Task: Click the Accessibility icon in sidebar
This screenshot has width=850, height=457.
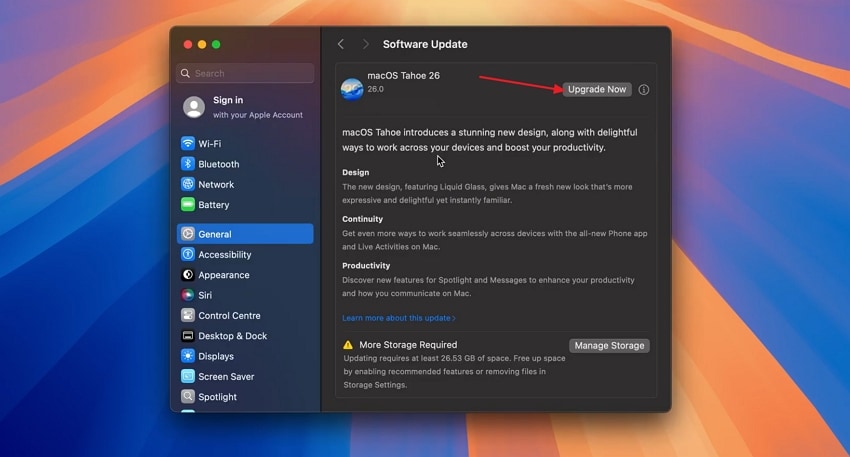Action: 188,254
